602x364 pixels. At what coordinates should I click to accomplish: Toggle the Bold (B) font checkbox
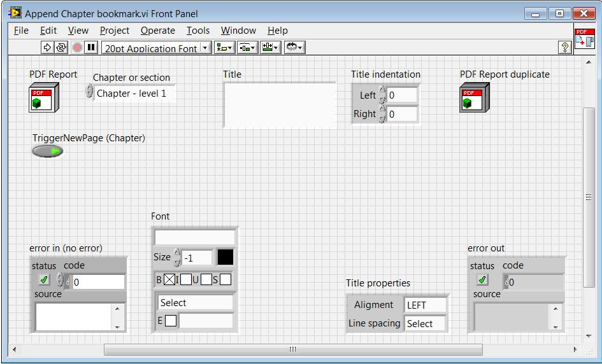(x=169, y=279)
